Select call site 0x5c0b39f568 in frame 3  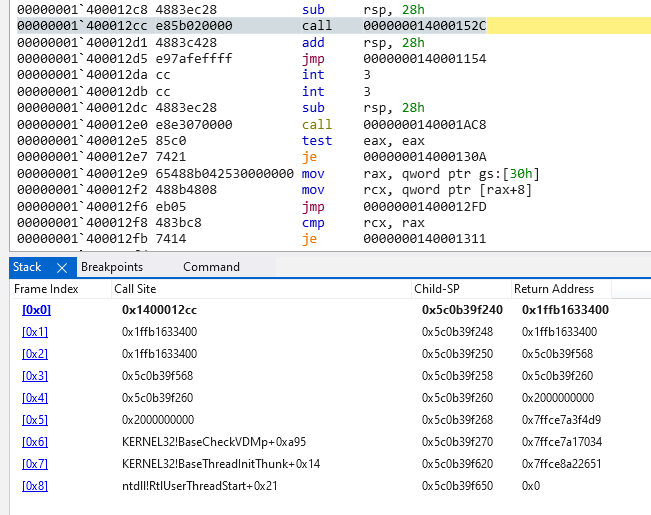[x=157, y=376]
